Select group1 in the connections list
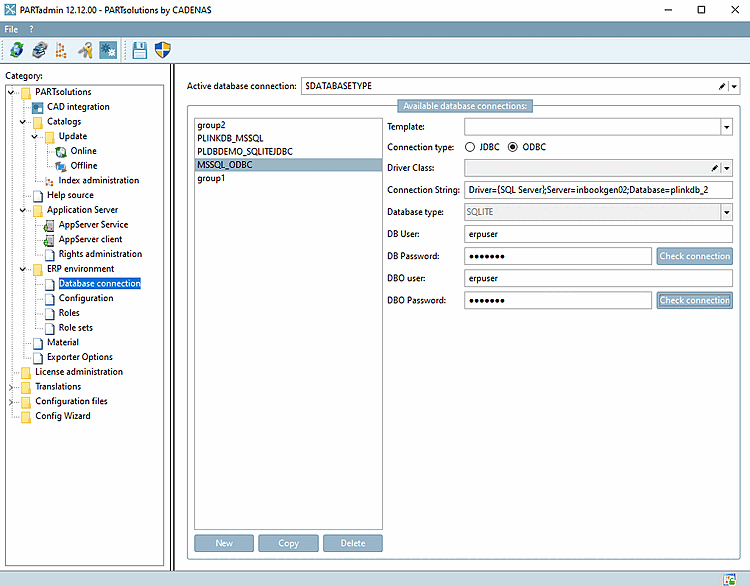Screen dimensions: 750x586 click(x=288, y=178)
